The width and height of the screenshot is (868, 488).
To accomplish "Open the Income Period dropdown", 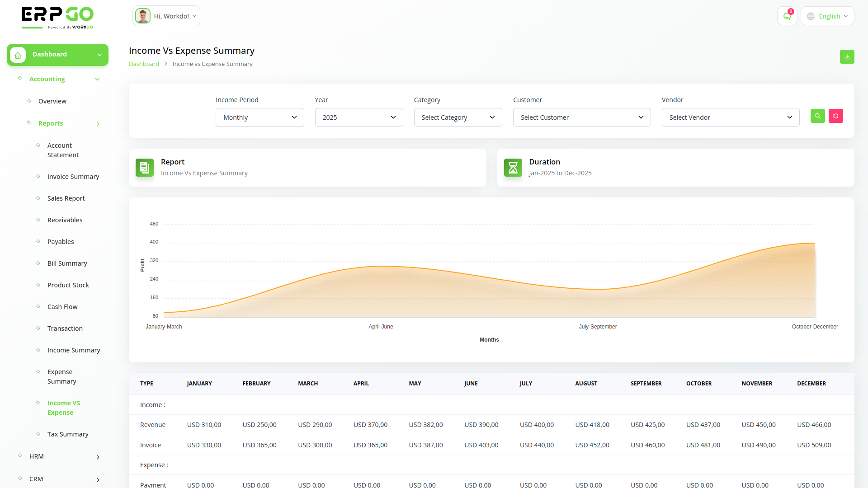I will point(259,117).
